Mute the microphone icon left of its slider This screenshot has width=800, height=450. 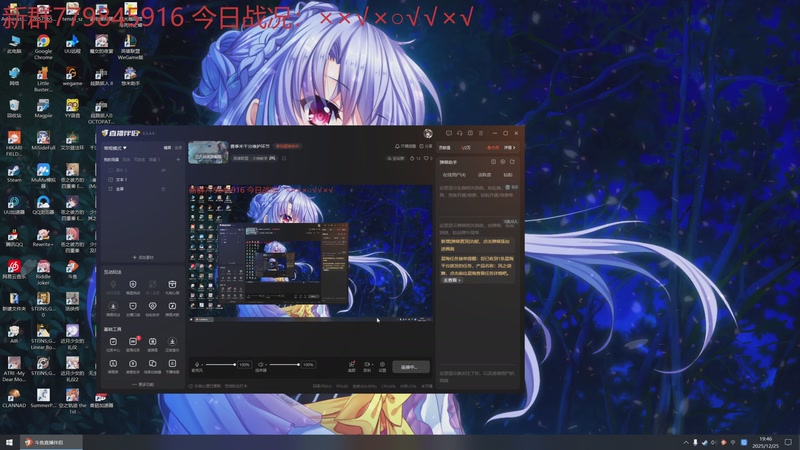pyautogui.click(x=197, y=364)
